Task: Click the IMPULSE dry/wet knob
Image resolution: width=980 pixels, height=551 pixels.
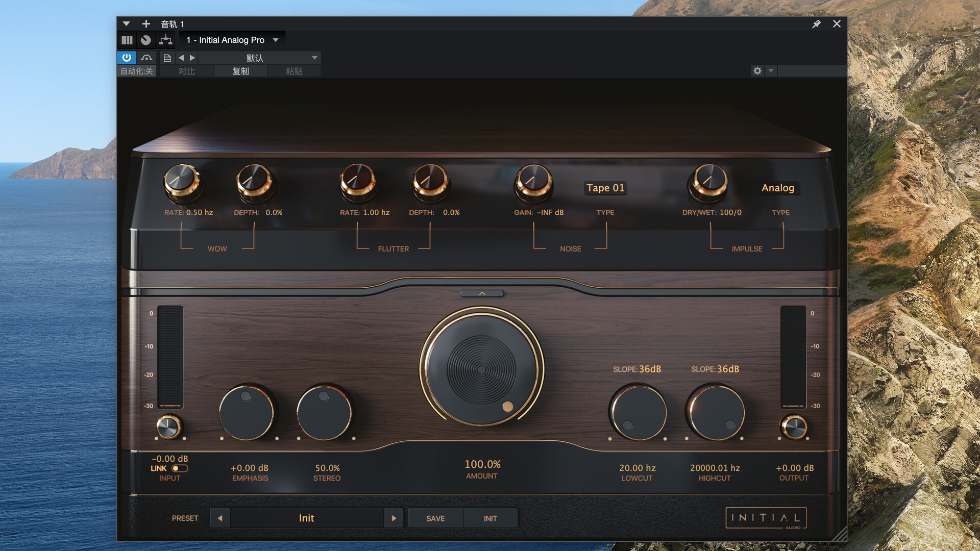Action: (x=708, y=182)
